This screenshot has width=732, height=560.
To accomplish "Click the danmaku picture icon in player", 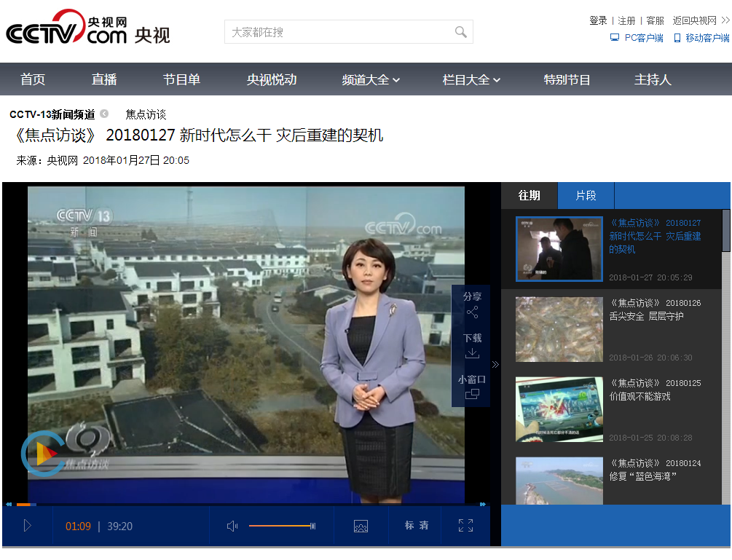I will coord(361,526).
